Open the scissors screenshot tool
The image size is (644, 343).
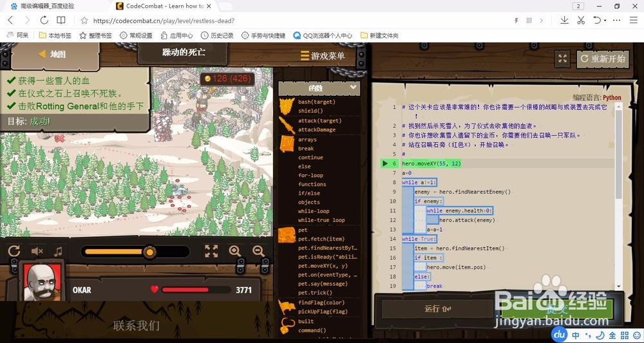[x=580, y=20]
